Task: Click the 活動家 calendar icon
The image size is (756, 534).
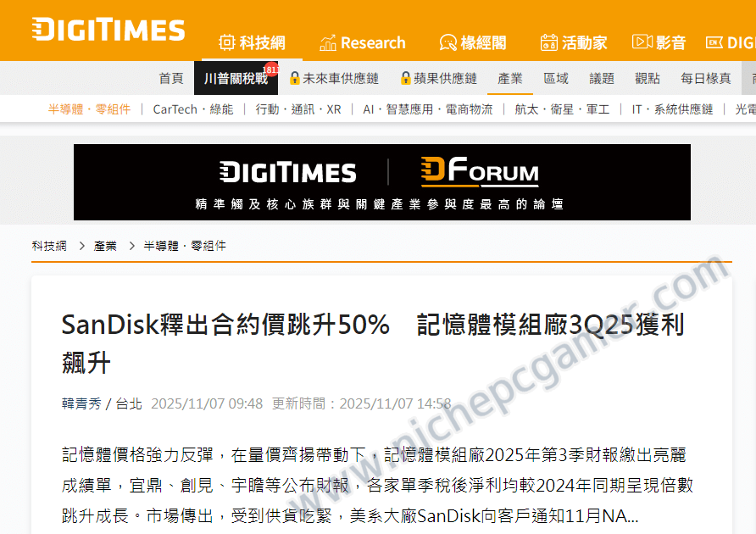Action: [548, 43]
